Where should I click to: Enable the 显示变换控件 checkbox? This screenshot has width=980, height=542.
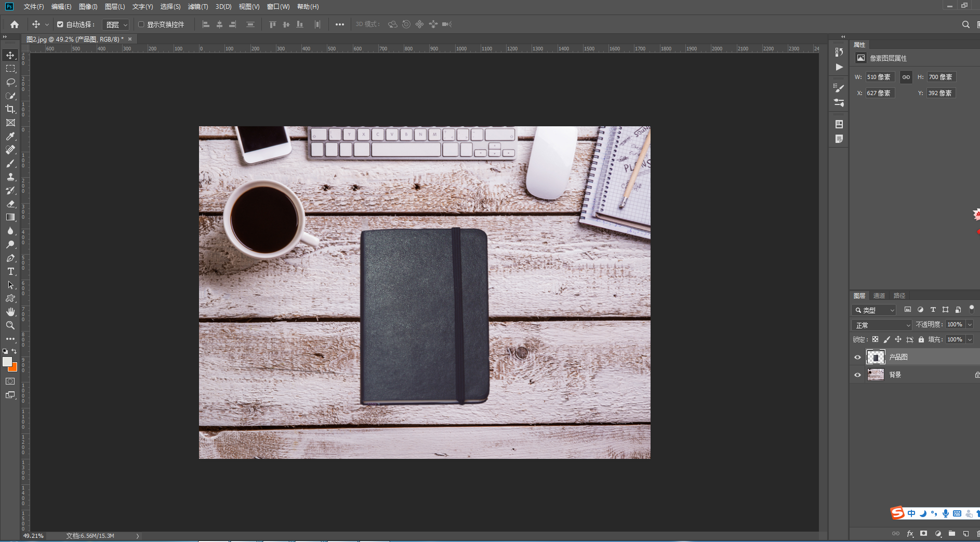tap(141, 24)
